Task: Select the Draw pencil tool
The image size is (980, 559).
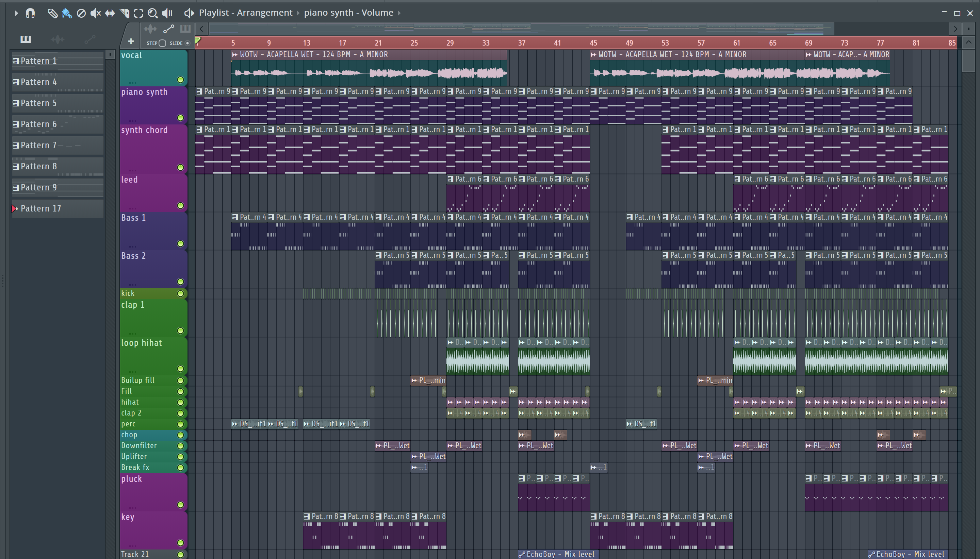Action: [x=52, y=13]
